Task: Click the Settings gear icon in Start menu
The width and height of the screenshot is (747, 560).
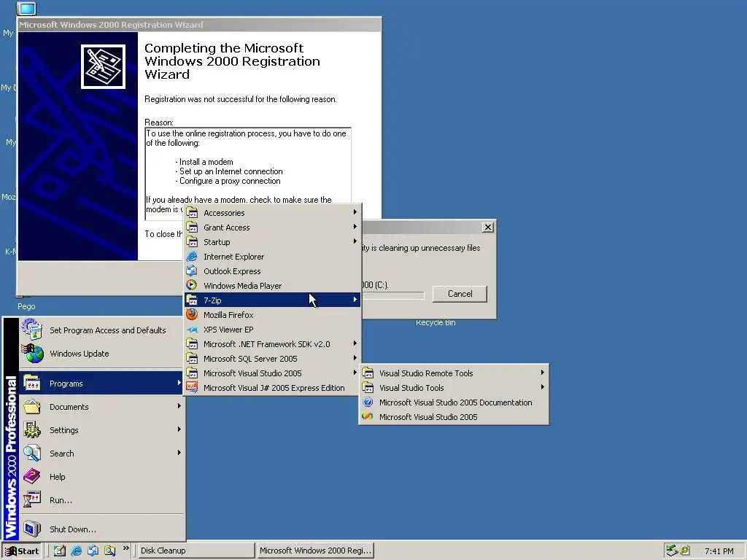Action: 32,430
